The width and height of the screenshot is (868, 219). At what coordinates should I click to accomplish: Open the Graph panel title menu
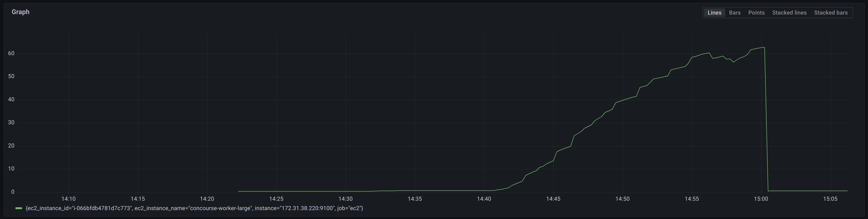(20, 11)
